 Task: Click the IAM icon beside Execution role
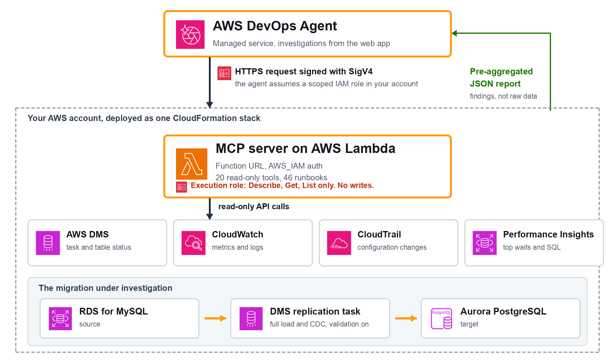pos(182,187)
